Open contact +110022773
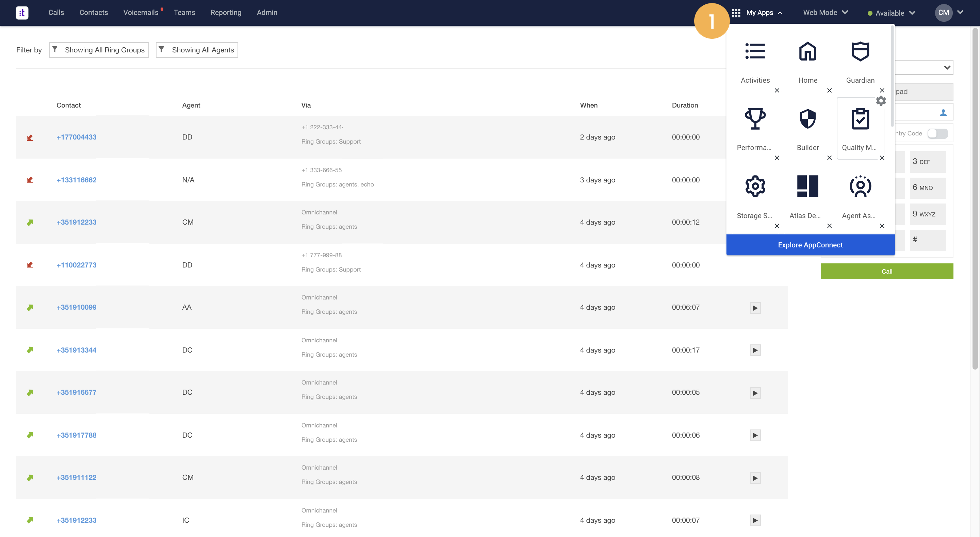Viewport: 980px width, 537px height. coord(76,265)
